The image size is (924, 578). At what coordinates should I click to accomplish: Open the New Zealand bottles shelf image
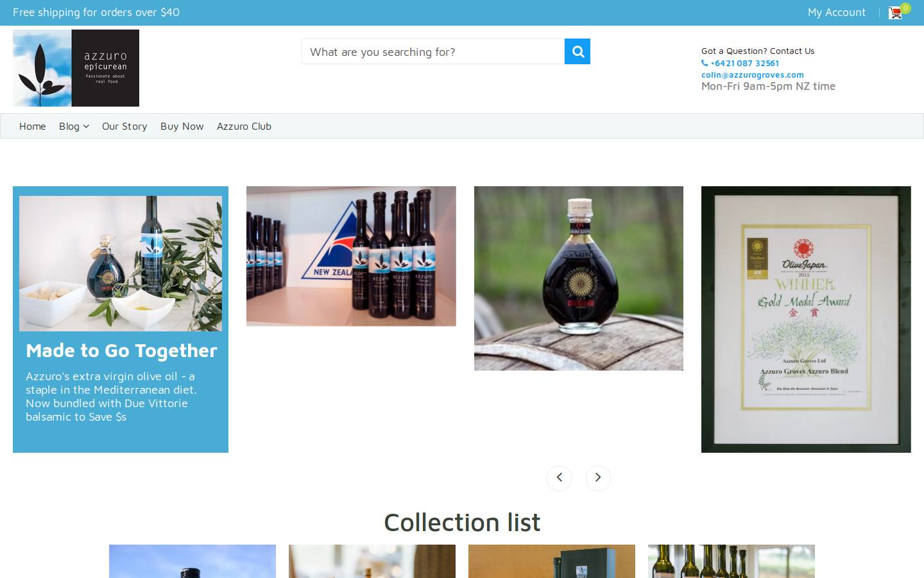coord(351,256)
